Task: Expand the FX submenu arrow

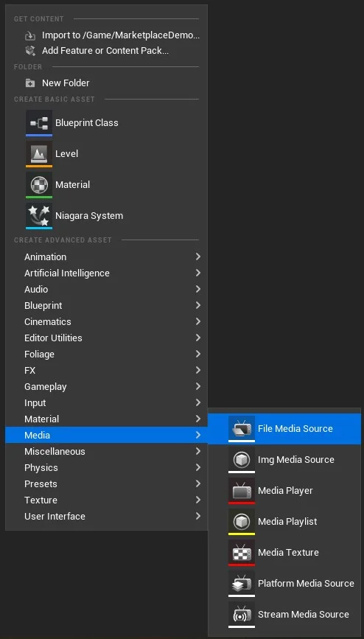Action: 198,371
